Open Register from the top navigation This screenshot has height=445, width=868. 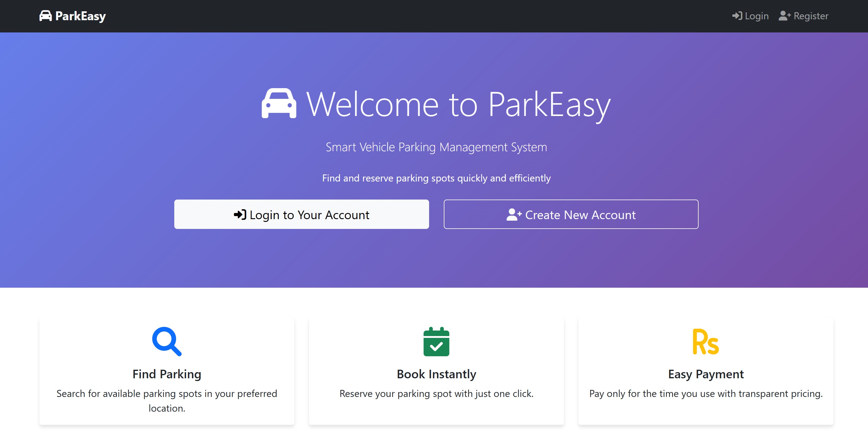point(810,16)
